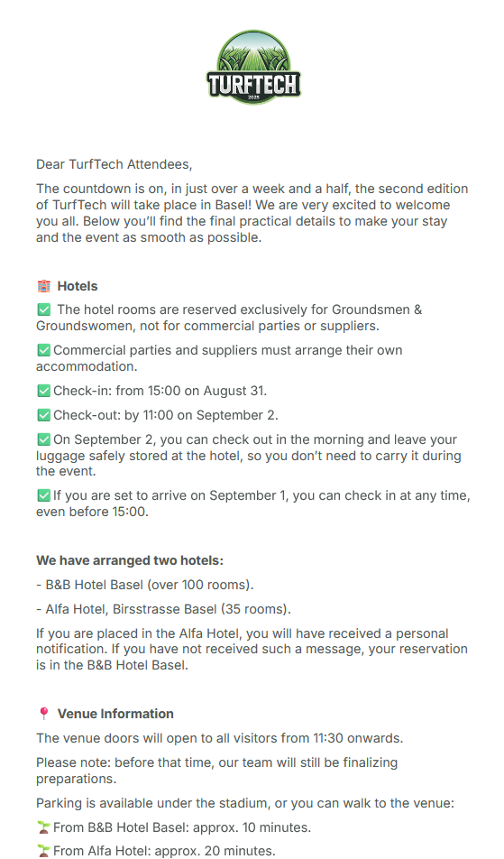This screenshot has height=859, width=504.
Task: Click the 'Dear TurfTech Attendees' greeting
Action: click(115, 164)
